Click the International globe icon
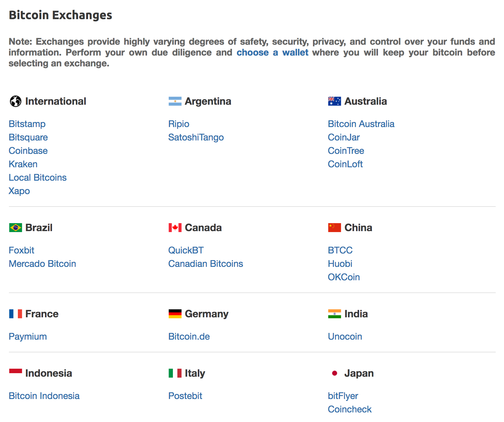504x422 pixels. click(15, 101)
